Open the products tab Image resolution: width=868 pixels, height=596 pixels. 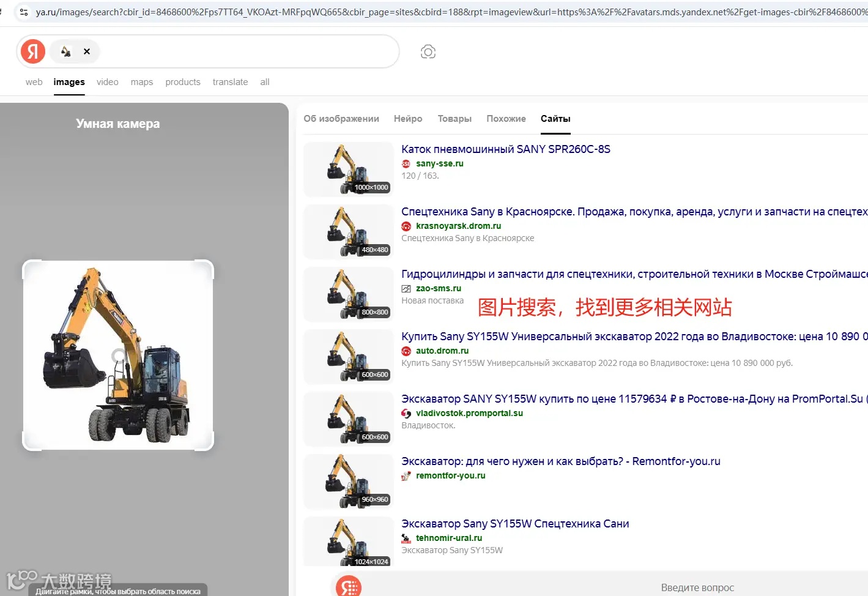[183, 82]
